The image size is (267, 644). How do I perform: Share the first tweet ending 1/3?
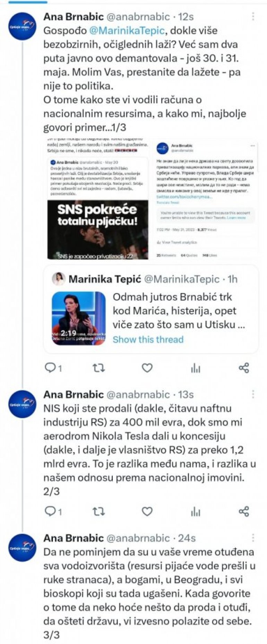(244, 368)
